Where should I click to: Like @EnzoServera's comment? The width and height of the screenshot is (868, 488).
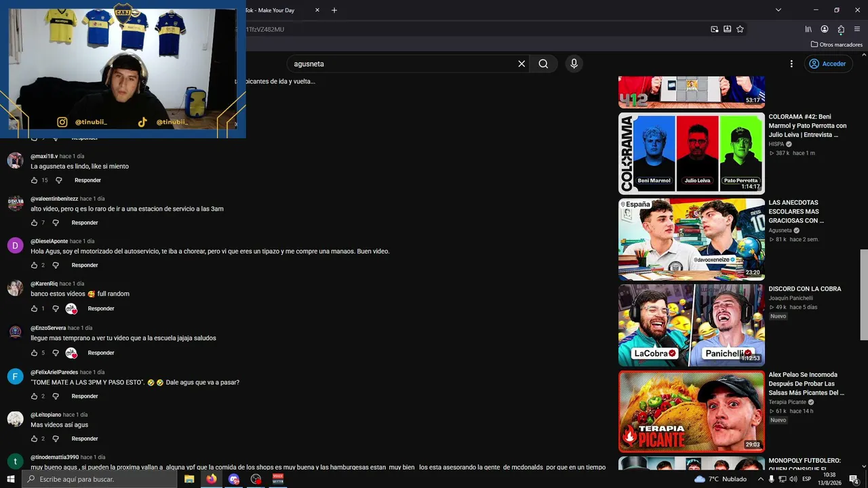[35, 353]
